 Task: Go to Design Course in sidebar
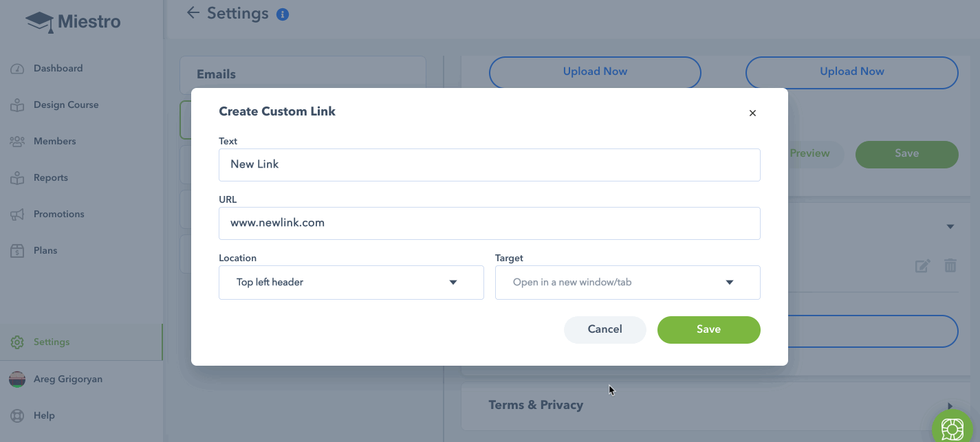pos(66,105)
